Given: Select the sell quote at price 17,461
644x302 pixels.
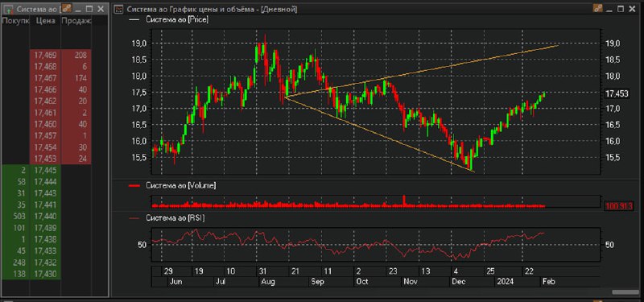Looking at the screenshot, I should pyautogui.click(x=45, y=113).
